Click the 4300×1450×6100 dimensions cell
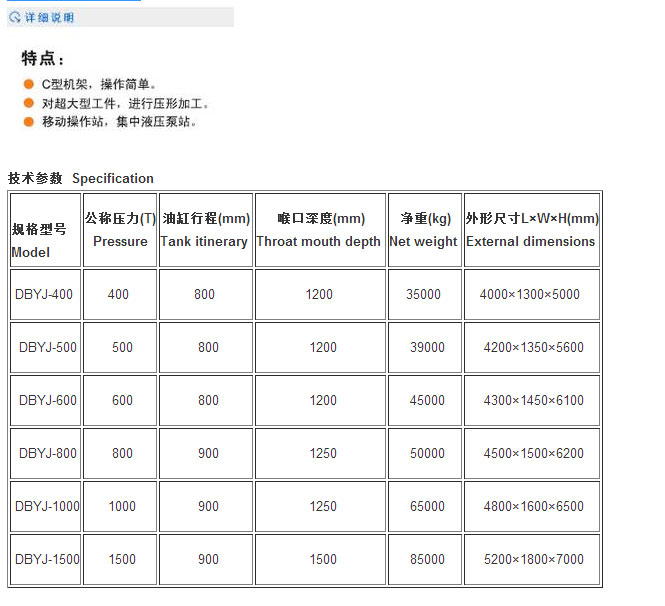The height and width of the screenshot is (606, 665). (531, 400)
